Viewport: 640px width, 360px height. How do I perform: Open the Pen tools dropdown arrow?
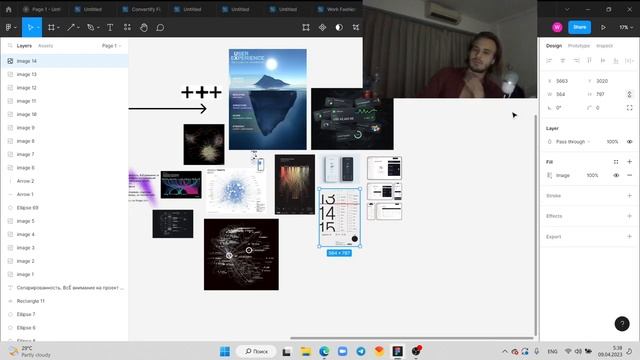[98, 27]
